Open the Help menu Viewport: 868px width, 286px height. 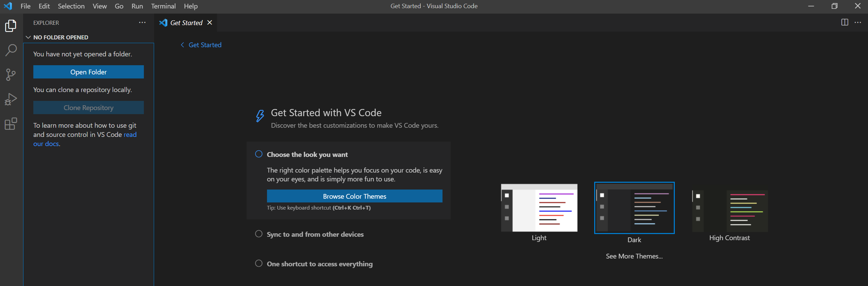(191, 6)
